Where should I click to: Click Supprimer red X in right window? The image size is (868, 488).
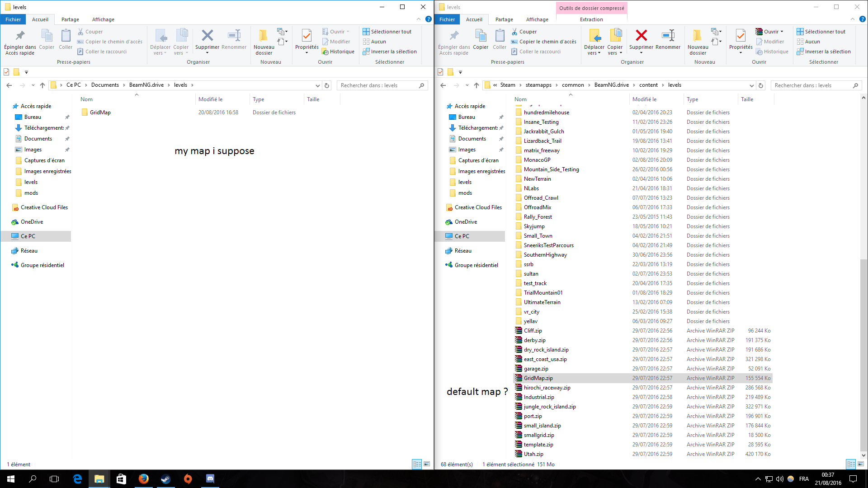[641, 35]
